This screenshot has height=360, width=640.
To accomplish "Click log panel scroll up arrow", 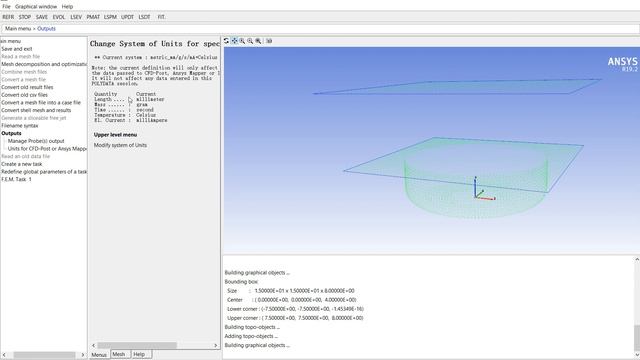I will point(637,259).
